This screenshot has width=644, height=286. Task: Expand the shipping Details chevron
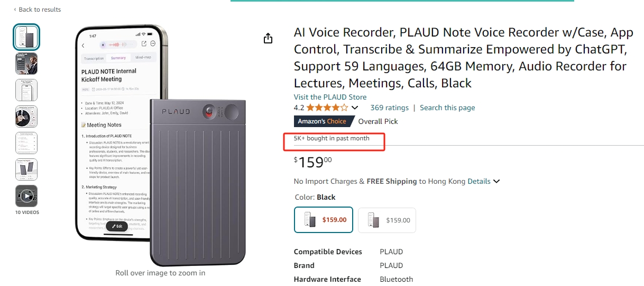pyautogui.click(x=496, y=181)
